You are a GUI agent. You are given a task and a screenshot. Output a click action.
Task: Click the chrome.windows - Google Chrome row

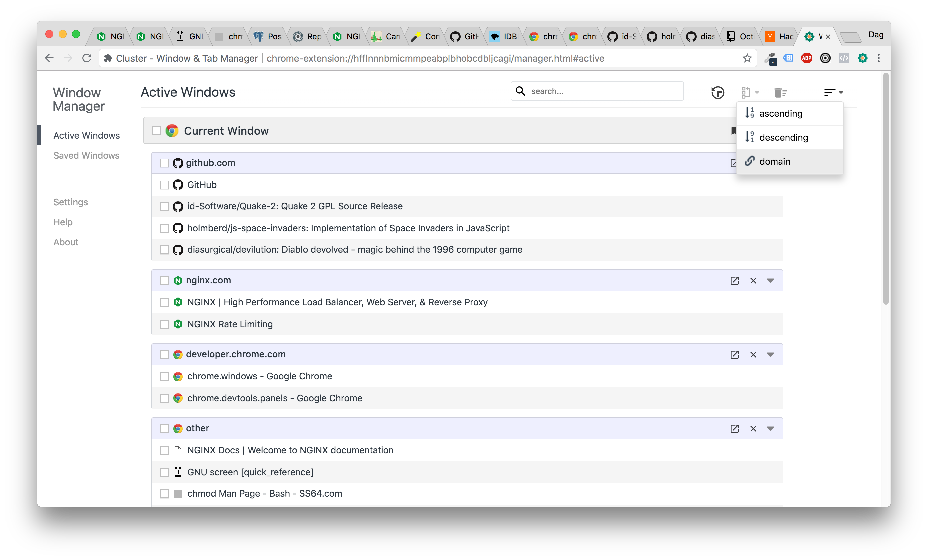tap(467, 376)
